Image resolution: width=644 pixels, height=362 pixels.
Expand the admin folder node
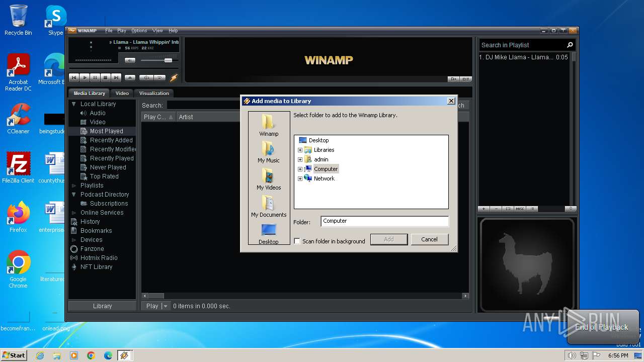(x=300, y=159)
